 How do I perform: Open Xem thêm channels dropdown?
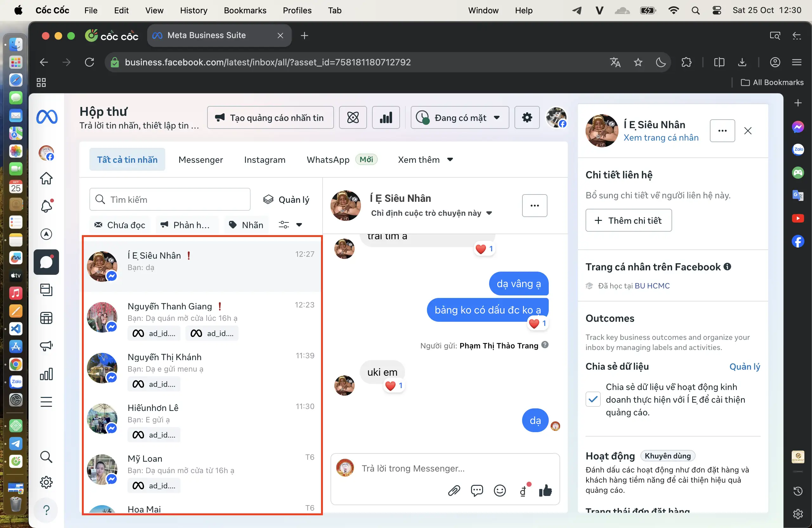[425, 160]
